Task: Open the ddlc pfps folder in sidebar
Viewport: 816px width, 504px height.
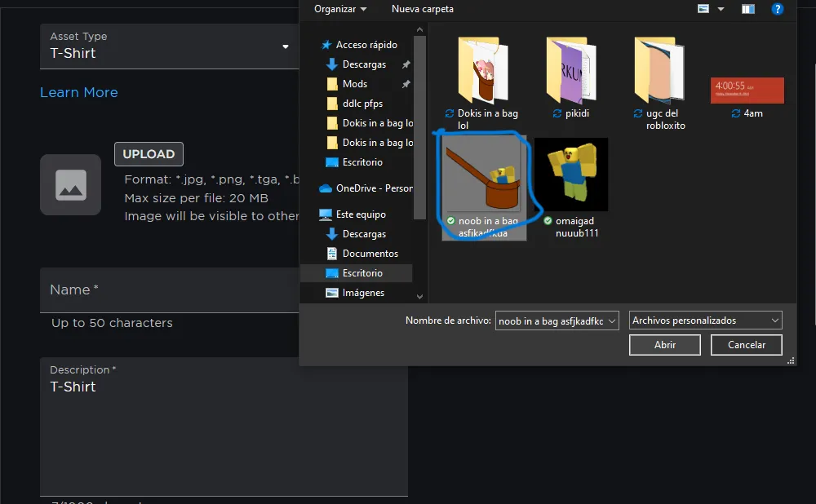Action: tap(362, 104)
